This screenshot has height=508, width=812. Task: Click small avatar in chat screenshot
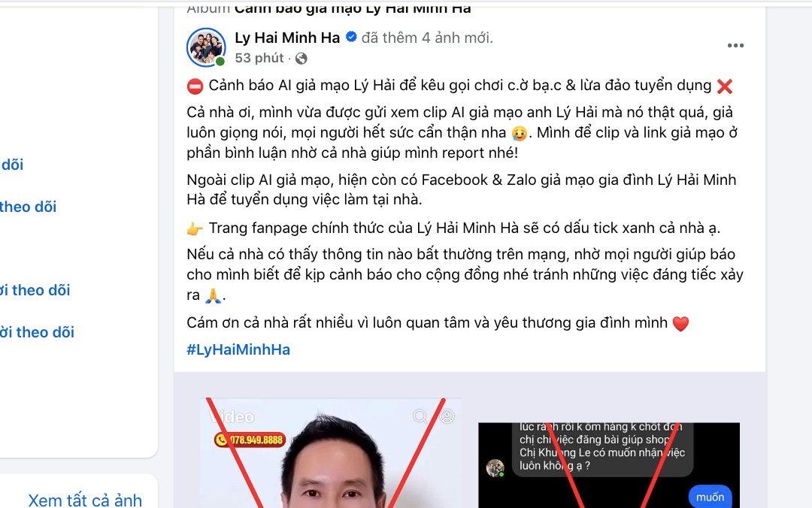(495, 467)
